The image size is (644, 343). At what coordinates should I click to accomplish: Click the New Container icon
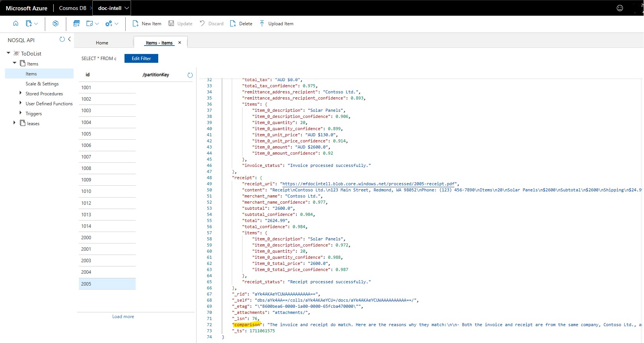click(x=29, y=23)
